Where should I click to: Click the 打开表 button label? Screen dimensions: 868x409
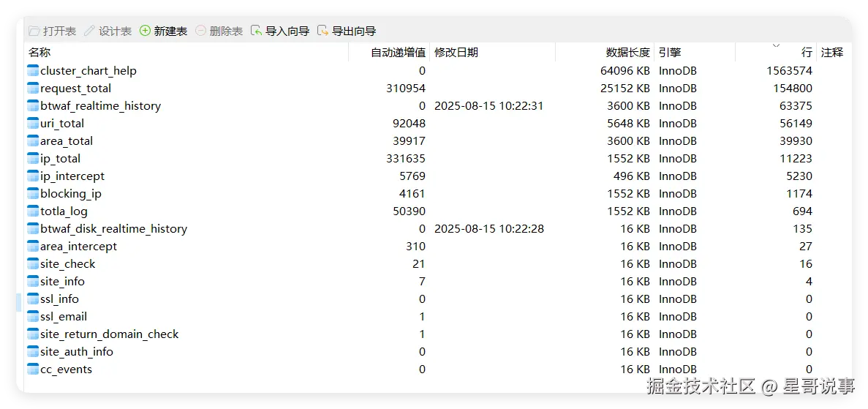tap(60, 31)
